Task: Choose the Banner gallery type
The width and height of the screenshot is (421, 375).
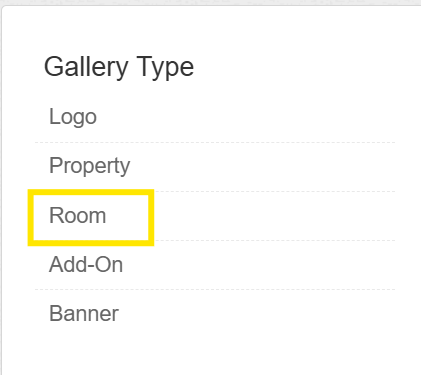Action: pos(84,314)
